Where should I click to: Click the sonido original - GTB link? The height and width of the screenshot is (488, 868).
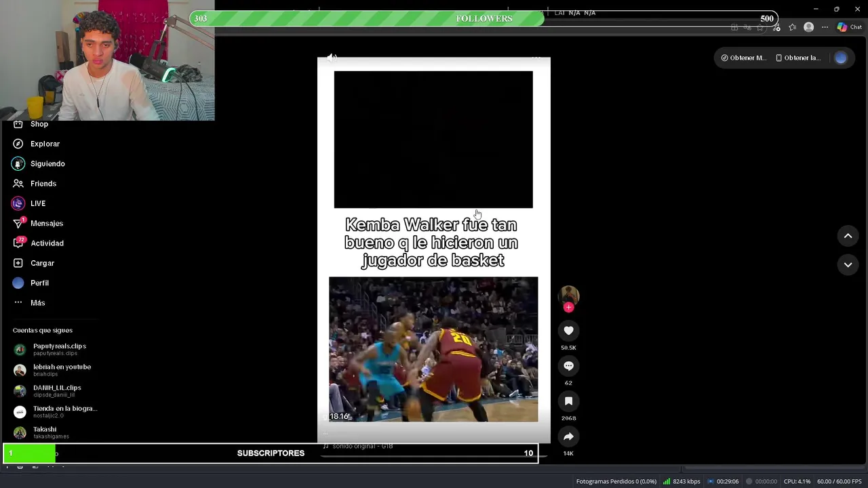358,446
